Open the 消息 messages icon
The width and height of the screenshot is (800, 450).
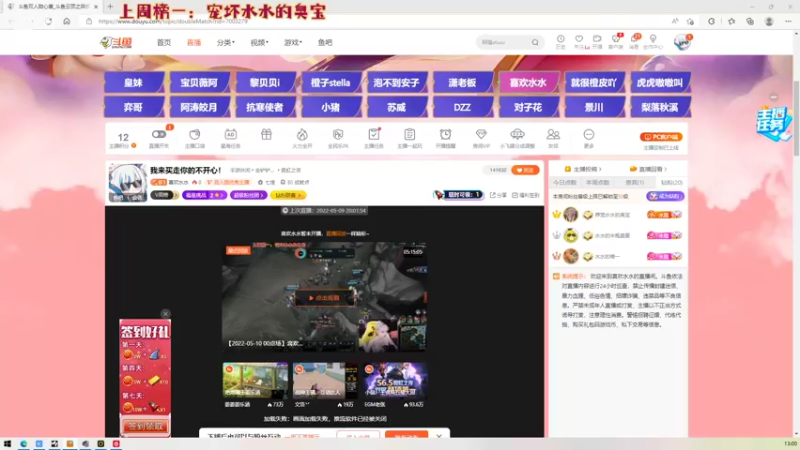[x=634, y=39]
